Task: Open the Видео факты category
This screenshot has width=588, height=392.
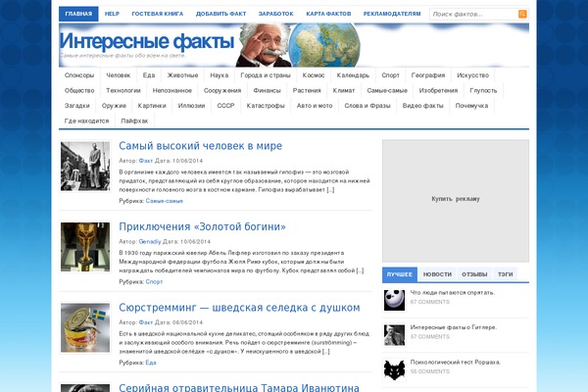Action: 423,106
